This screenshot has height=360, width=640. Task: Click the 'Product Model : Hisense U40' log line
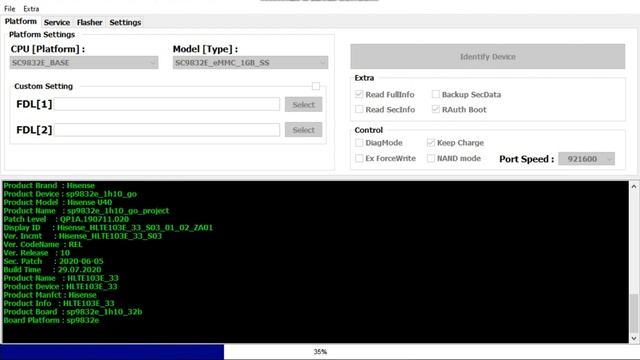click(58, 202)
